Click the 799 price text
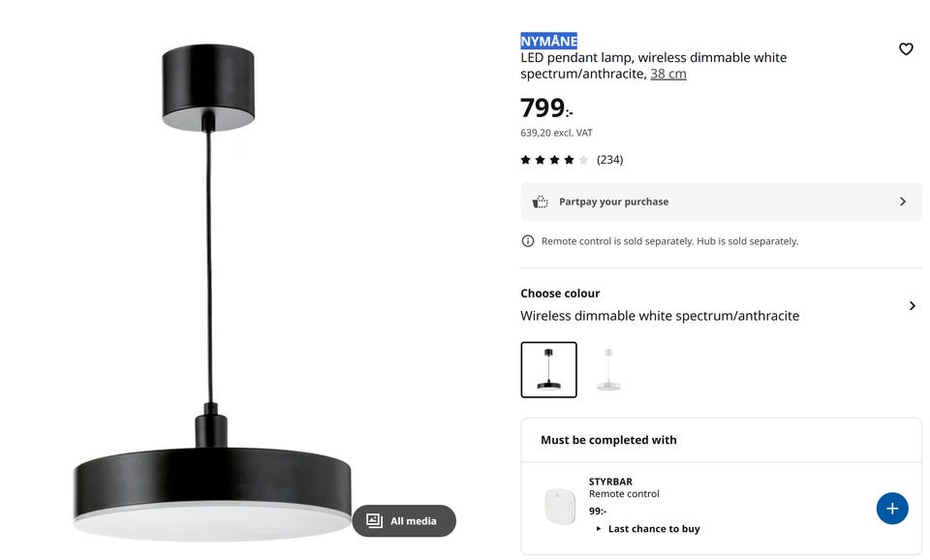 pos(542,109)
